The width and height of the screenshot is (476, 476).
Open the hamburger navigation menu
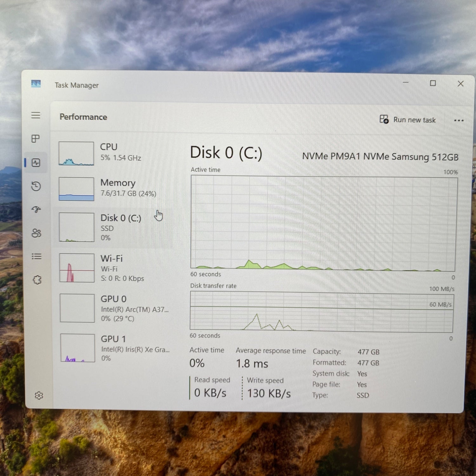coord(36,115)
